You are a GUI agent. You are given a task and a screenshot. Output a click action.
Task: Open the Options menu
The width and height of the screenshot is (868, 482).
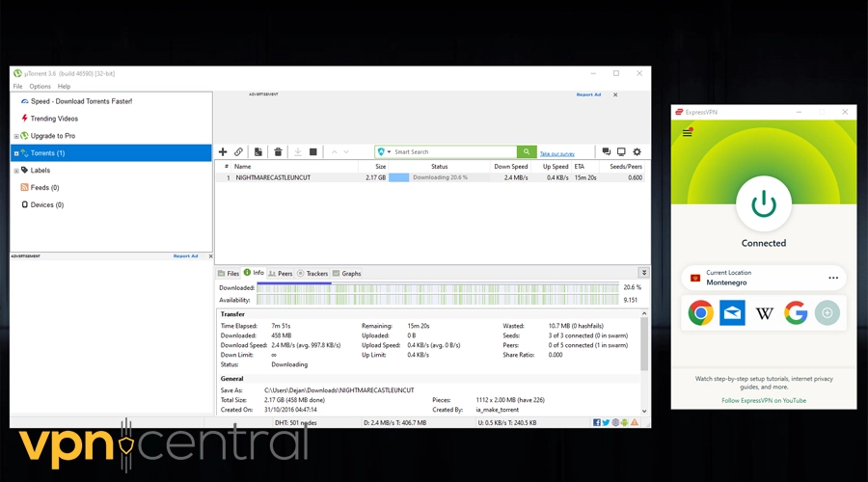(40, 87)
